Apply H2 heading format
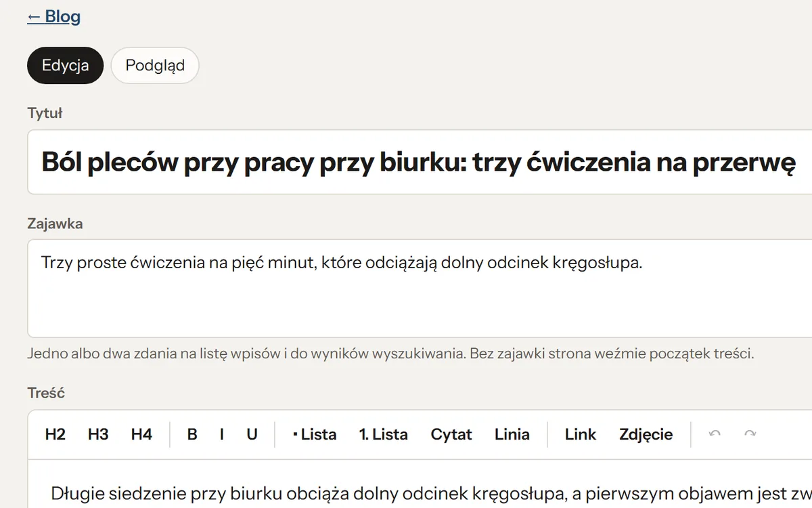The height and width of the screenshot is (508, 812). point(55,434)
